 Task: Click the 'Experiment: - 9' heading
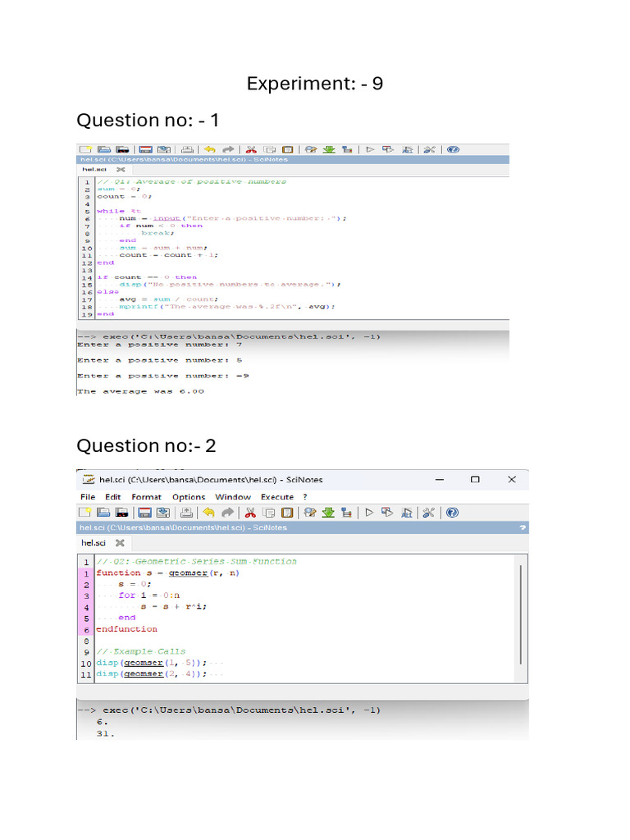315,84
